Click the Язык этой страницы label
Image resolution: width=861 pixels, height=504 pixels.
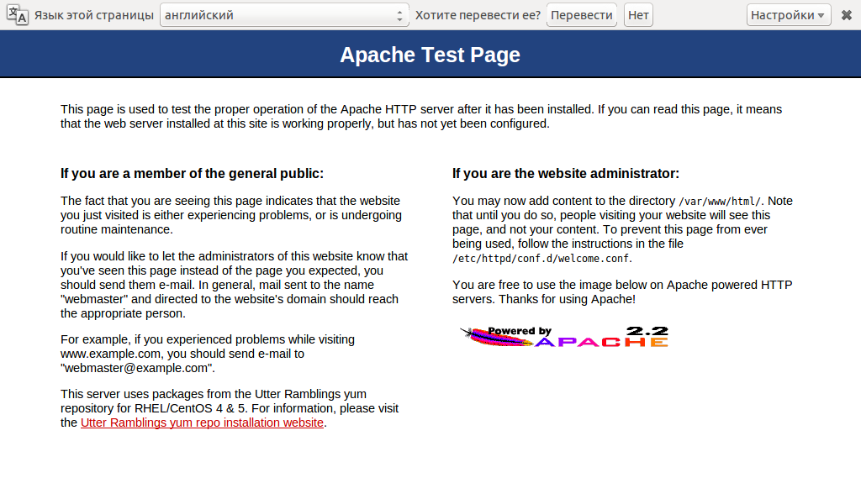pyautogui.click(x=93, y=15)
